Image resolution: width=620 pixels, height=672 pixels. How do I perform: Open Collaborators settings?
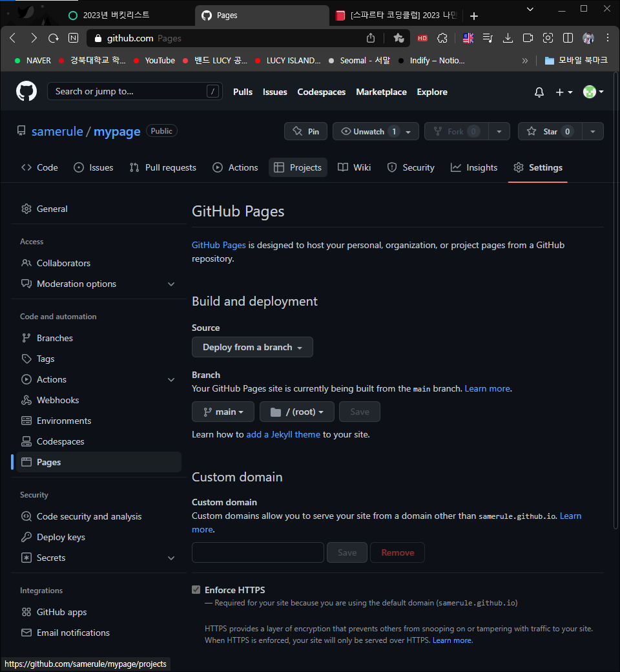click(x=99, y=263)
